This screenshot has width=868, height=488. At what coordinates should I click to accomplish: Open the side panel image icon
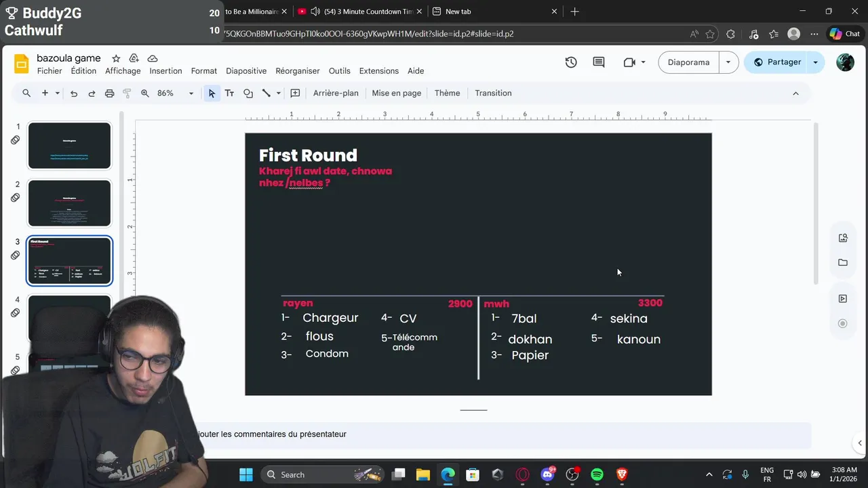pos(843,238)
